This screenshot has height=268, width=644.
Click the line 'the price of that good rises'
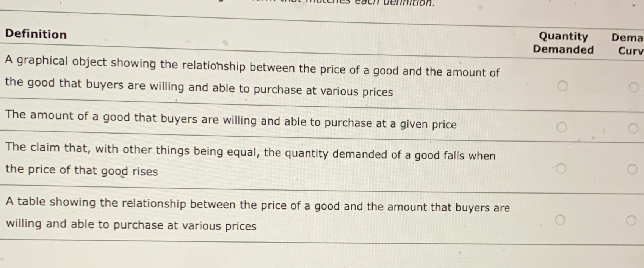(x=81, y=170)
